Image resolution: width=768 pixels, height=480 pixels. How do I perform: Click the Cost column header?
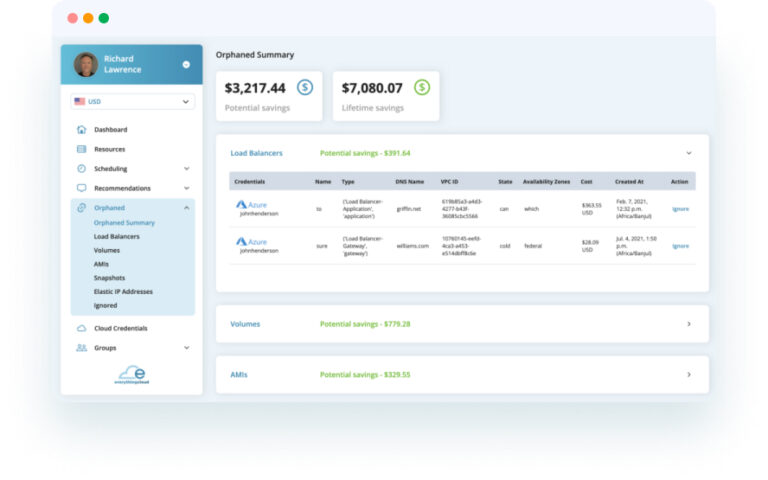click(586, 182)
